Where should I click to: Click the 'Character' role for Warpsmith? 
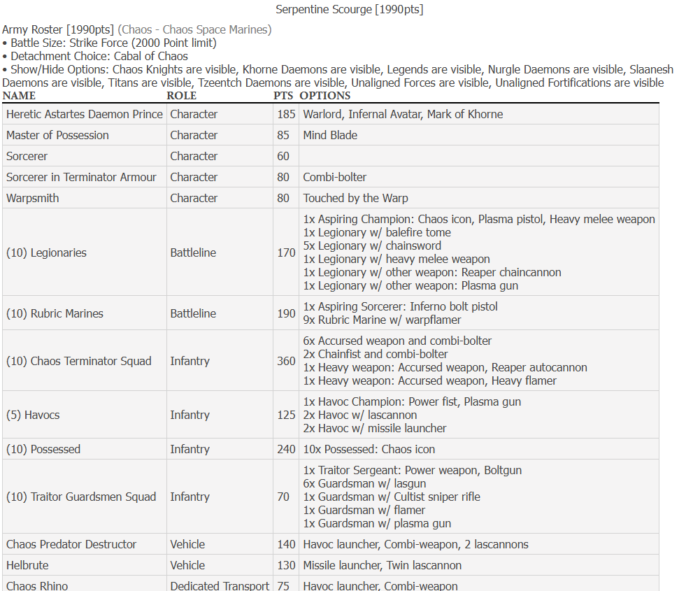194,198
